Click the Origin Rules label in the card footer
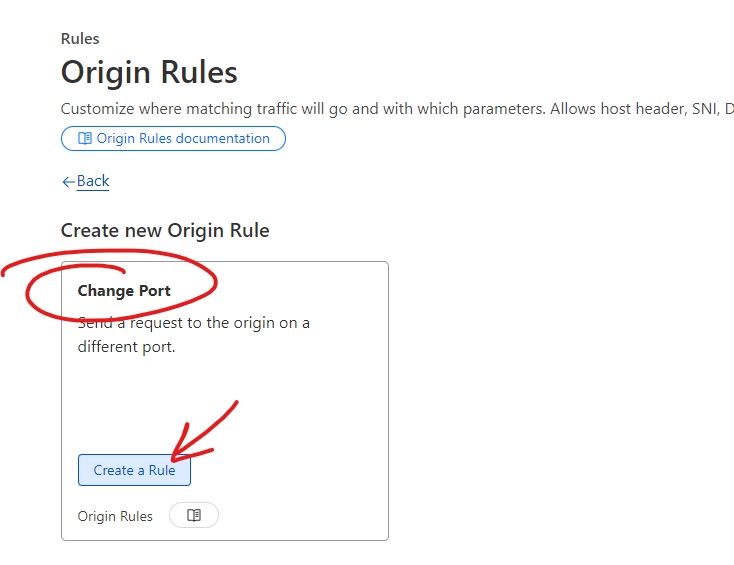Image resolution: width=734 pixels, height=565 pixels. [115, 516]
